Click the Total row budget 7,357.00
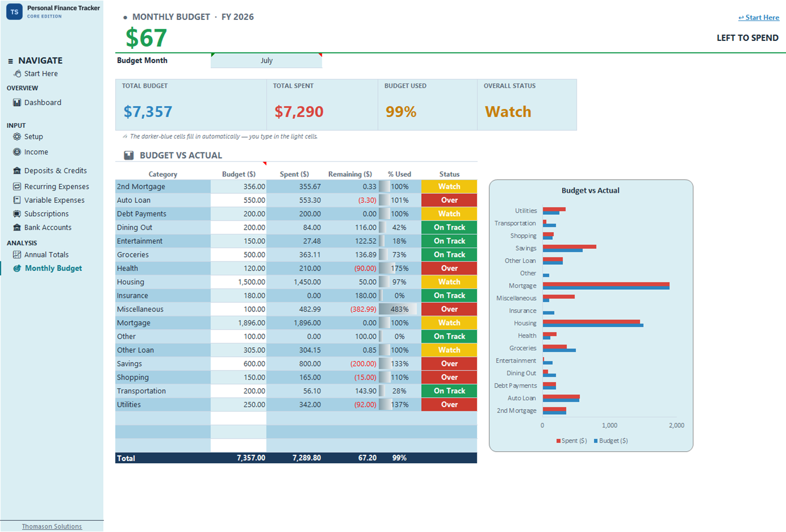The height and width of the screenshot is (532, 786). tap(238, 458)
